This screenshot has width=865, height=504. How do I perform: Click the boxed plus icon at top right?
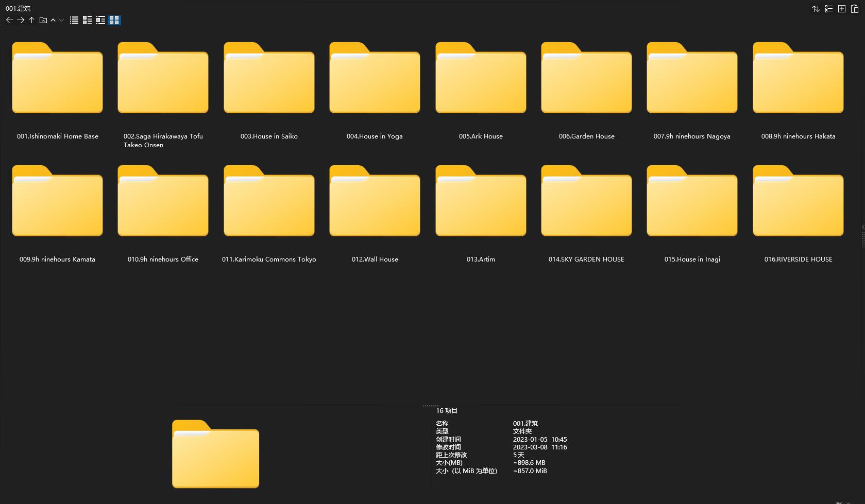[842, 9]
